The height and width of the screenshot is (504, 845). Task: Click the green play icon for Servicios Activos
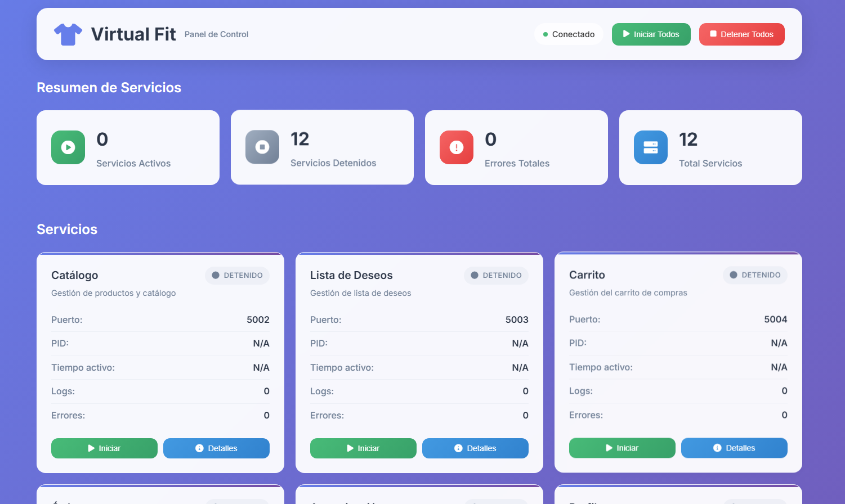[68, 147]
